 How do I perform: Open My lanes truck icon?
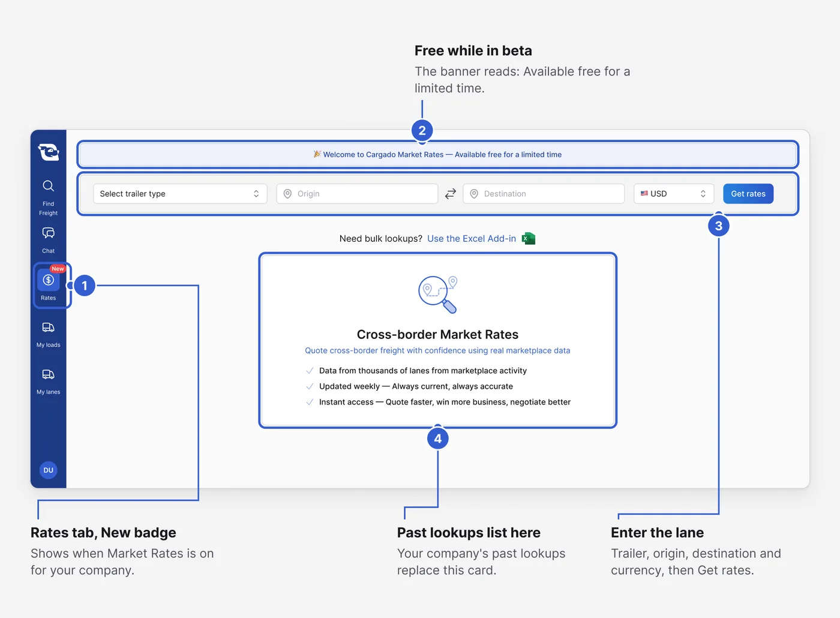coord(49,374)
